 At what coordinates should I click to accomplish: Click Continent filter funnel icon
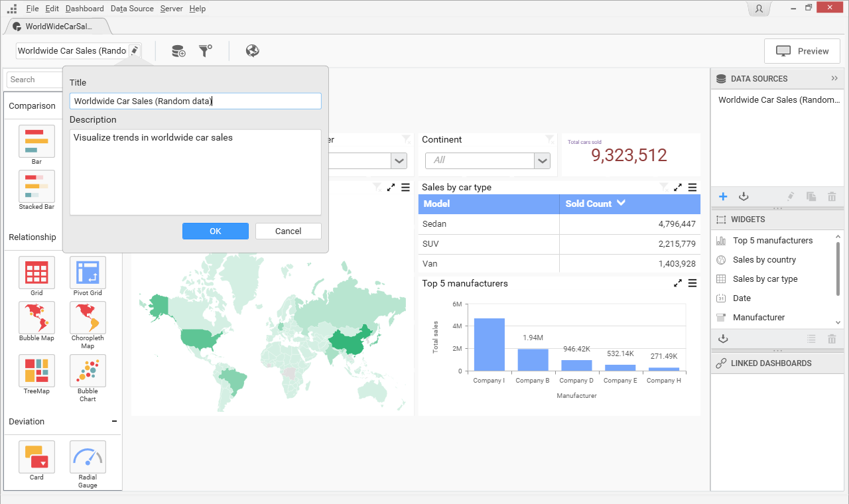pos(550,139)
